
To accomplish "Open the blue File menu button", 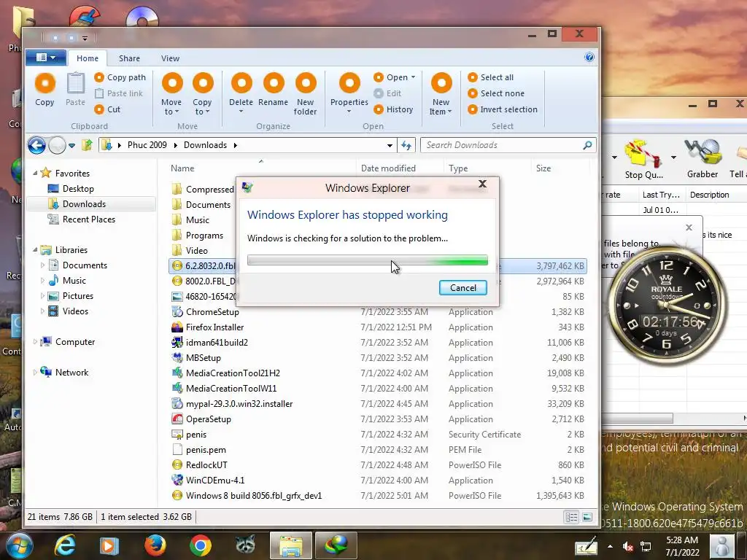I will (45, 58).
